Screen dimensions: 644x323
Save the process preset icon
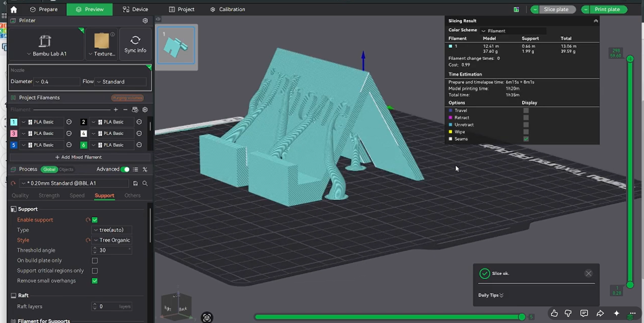point(135,183)
